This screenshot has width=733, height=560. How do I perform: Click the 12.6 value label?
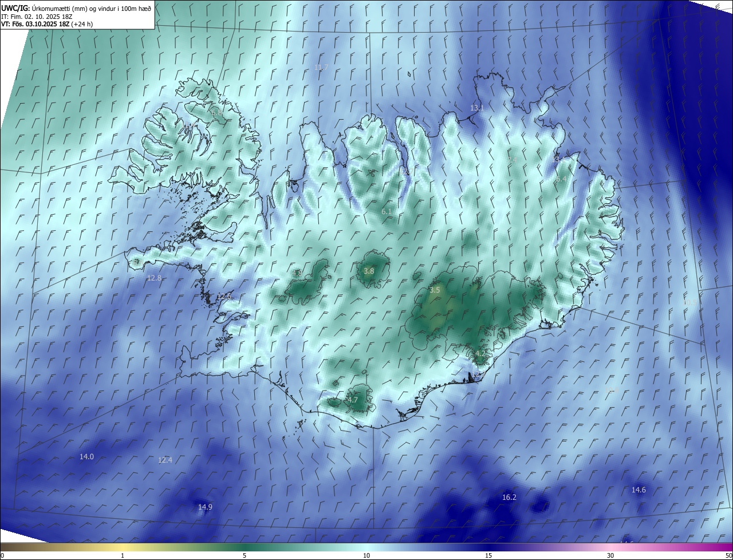224,297
